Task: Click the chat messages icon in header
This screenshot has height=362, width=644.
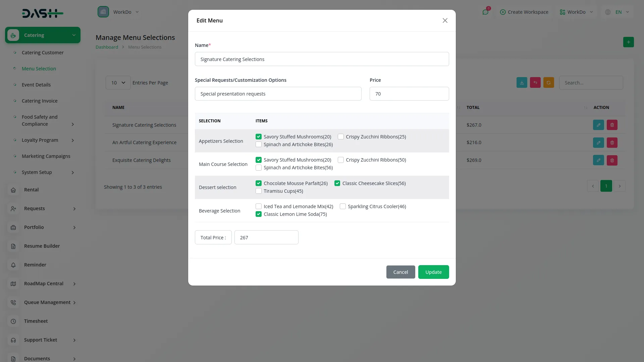Action: 485,12
